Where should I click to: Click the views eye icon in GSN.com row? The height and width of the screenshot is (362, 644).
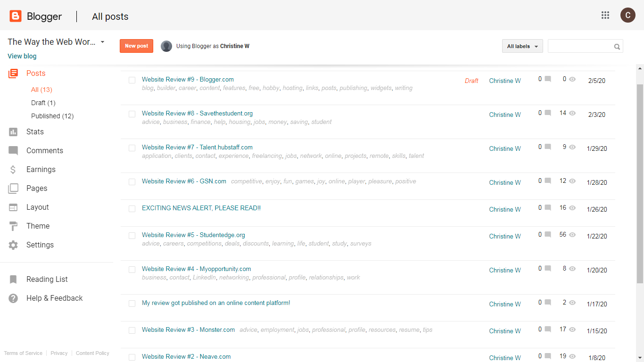572,181
